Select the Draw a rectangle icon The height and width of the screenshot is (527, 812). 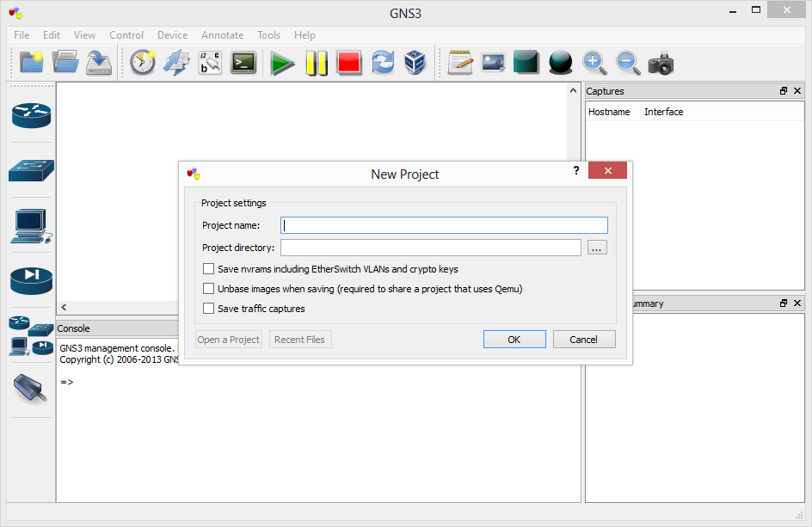pos(526,63)
